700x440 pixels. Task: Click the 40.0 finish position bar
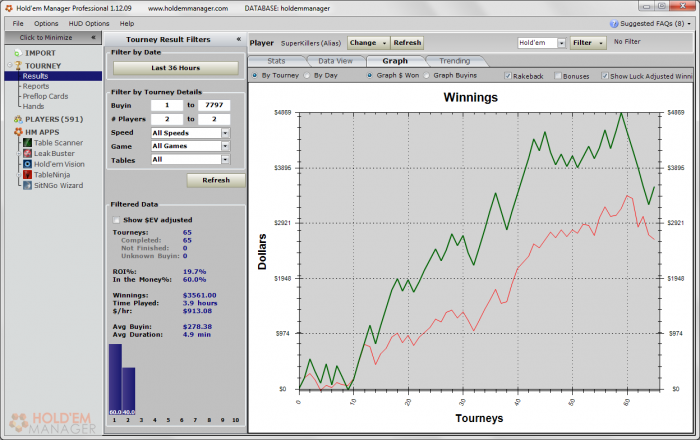129,391
